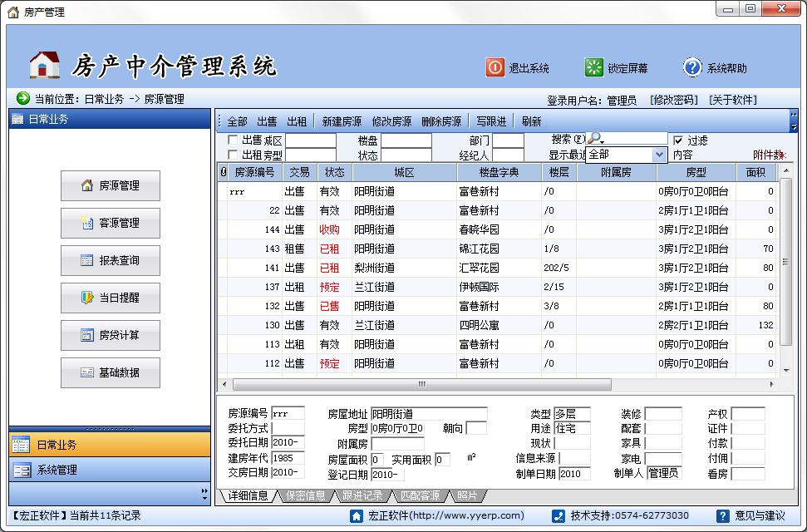Toggle the 过滤 checkbox
The height and width of the screenshot is (532, 807).
pyautogui.click(x=678, y=140)
